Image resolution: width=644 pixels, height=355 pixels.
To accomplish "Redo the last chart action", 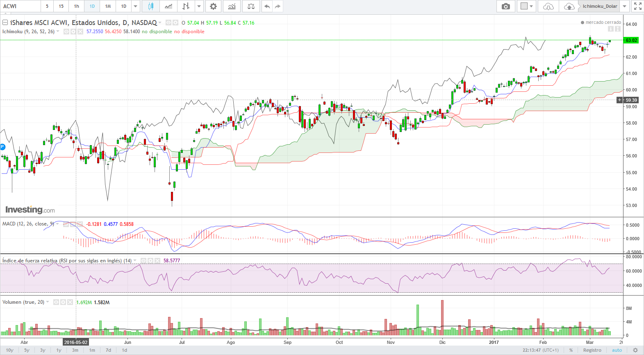I will tap(278, 6).
